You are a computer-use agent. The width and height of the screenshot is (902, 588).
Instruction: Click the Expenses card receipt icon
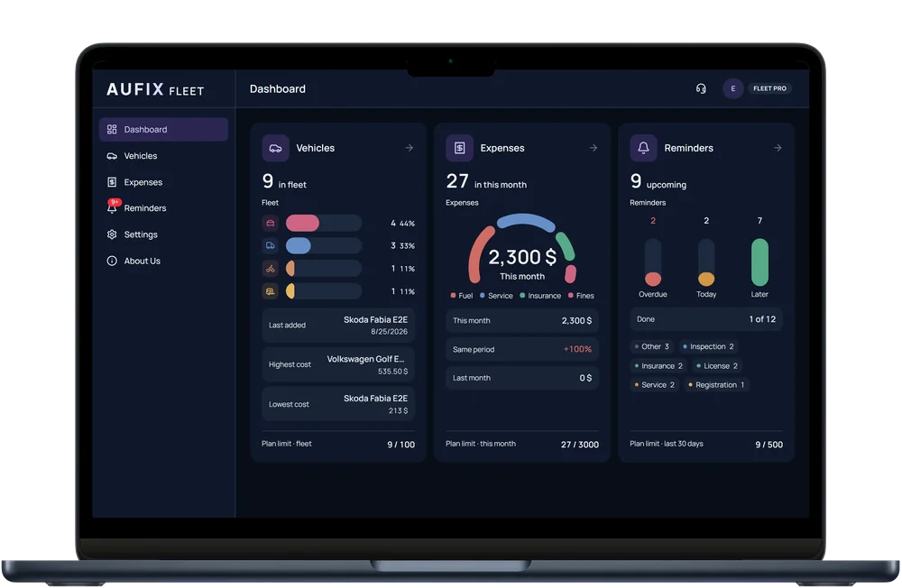460,149
